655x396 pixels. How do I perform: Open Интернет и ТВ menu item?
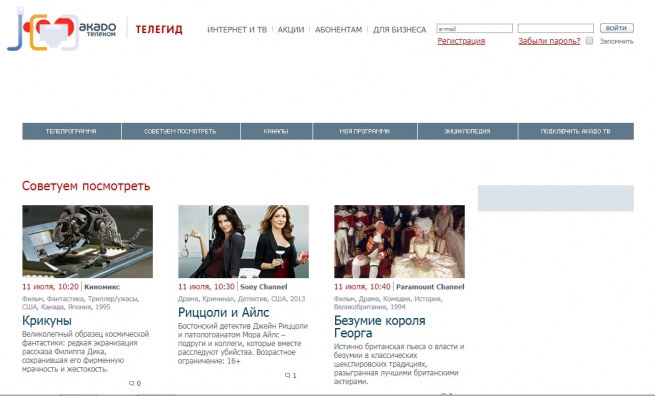[x=237, y=30]
